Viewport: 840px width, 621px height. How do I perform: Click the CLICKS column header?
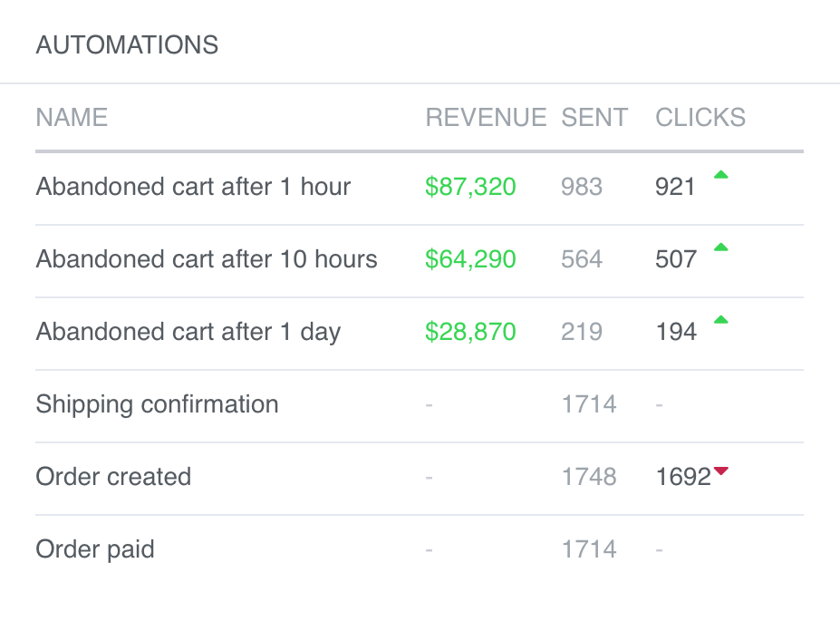click(700, 118)
